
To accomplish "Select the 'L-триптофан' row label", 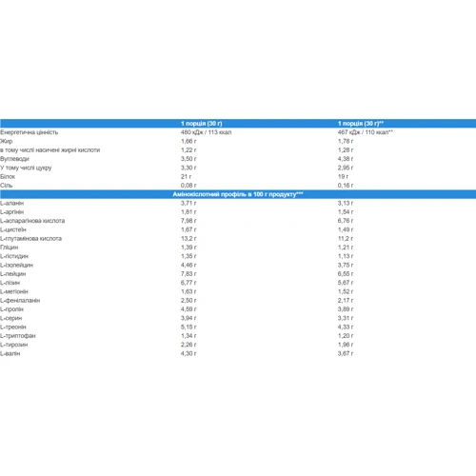I will pos(18,336).
